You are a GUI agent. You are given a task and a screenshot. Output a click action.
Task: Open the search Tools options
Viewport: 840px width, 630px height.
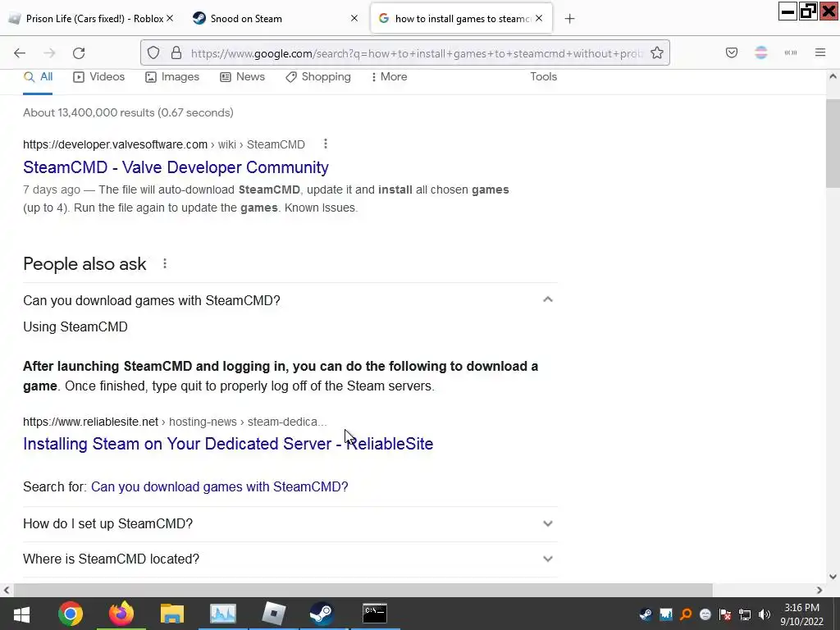pyautogui.click(x=543, y=76)
